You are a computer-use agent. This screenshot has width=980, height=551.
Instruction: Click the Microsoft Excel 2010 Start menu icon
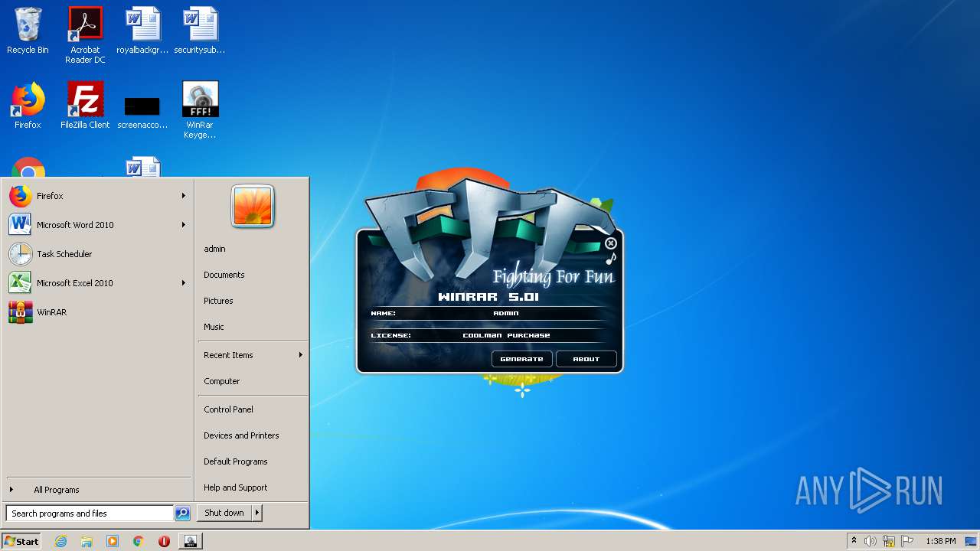21,283
